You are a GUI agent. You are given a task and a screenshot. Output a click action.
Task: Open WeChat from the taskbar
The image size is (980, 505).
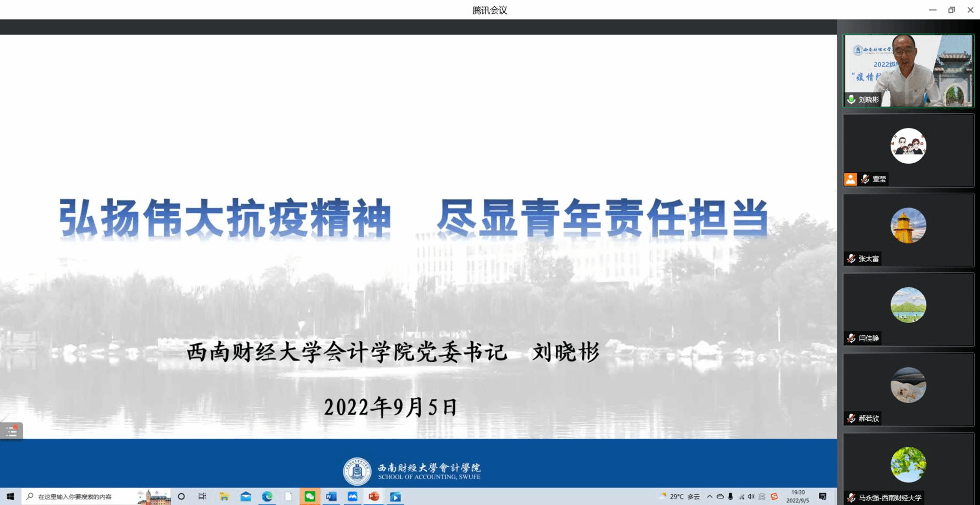310,496
